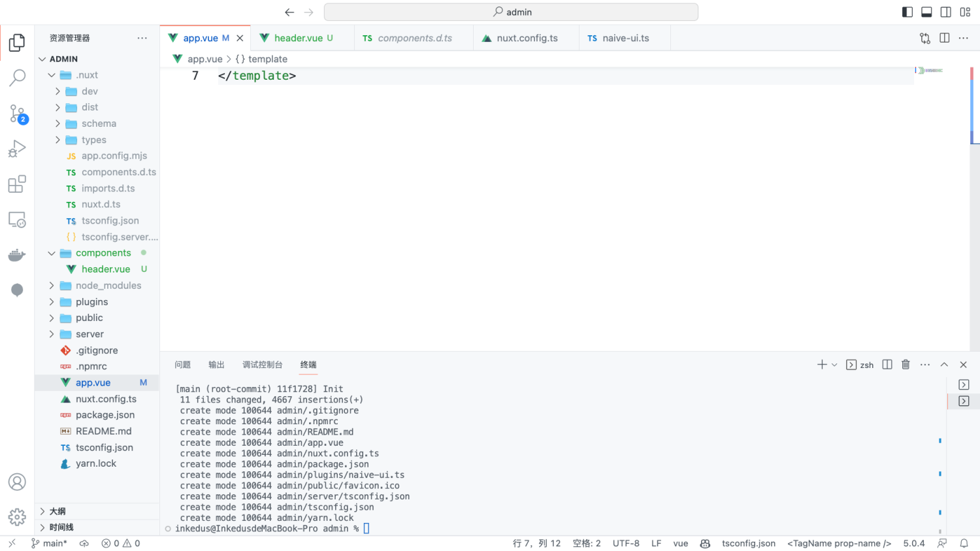Select the second terminal instance in list
The image size is (980, 551).
pos(964,401)
